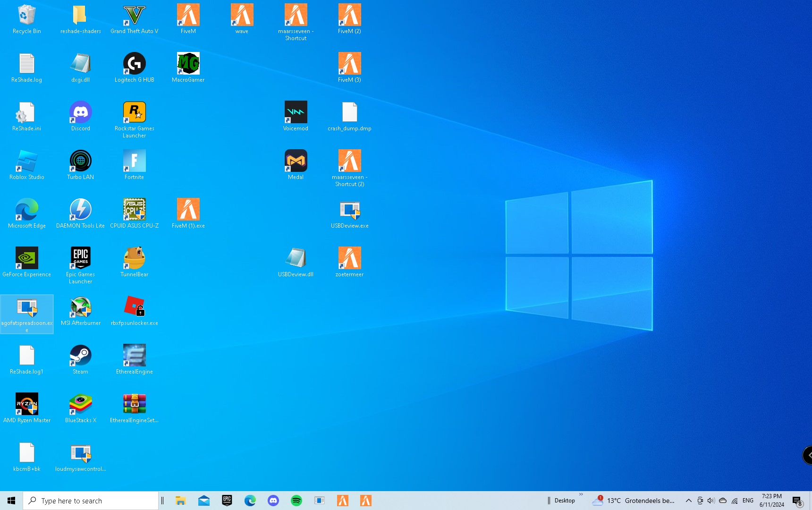Click the Desktop toolbar label

(565, 501)
